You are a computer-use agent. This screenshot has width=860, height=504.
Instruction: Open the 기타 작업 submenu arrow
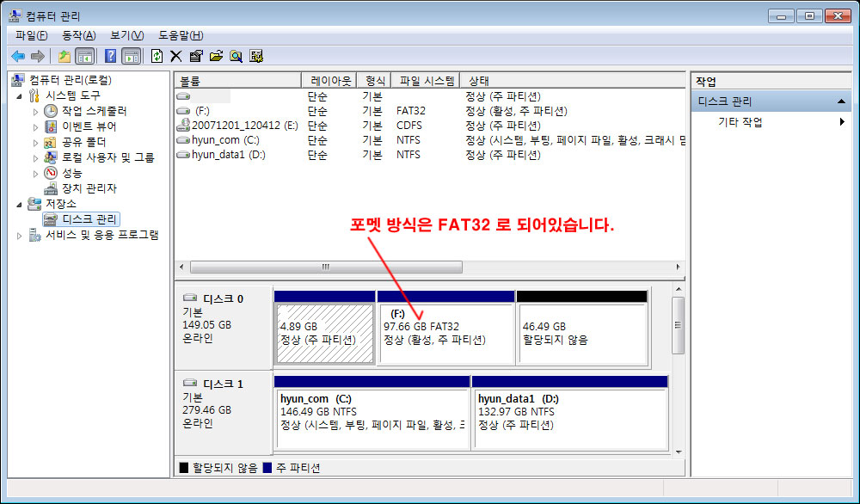point(842,122)
